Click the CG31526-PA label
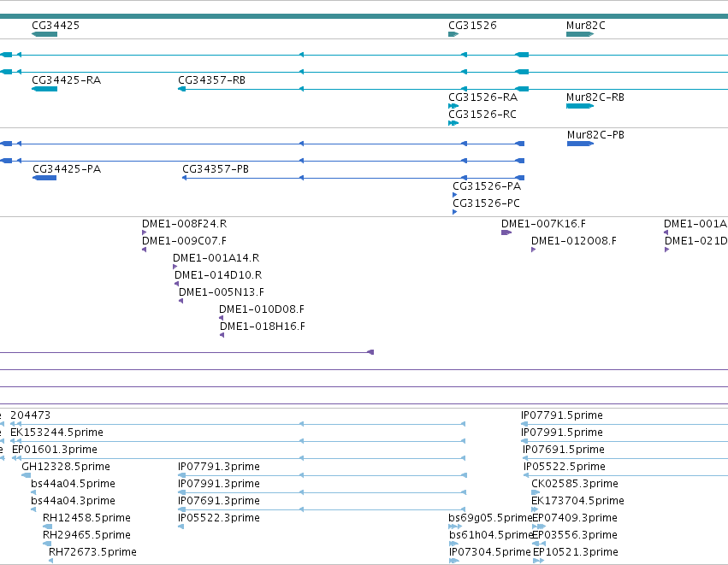Screen dimensions: 728x565 [x=487, y=186]
